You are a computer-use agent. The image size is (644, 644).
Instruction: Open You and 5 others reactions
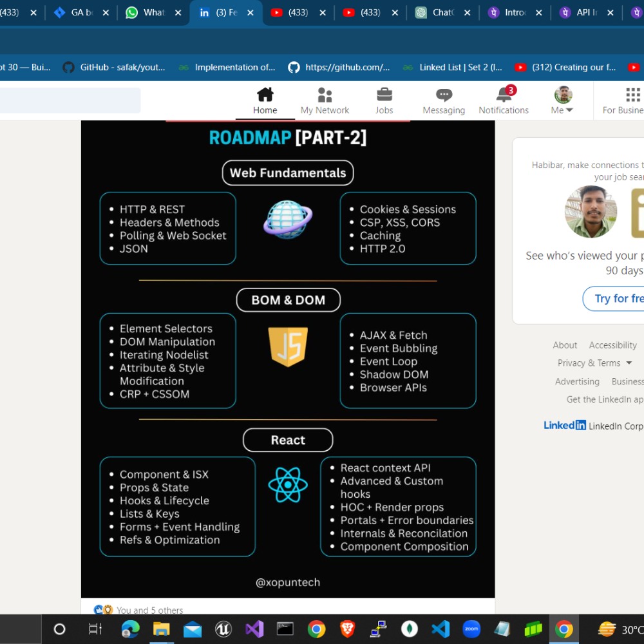[149, 611]
